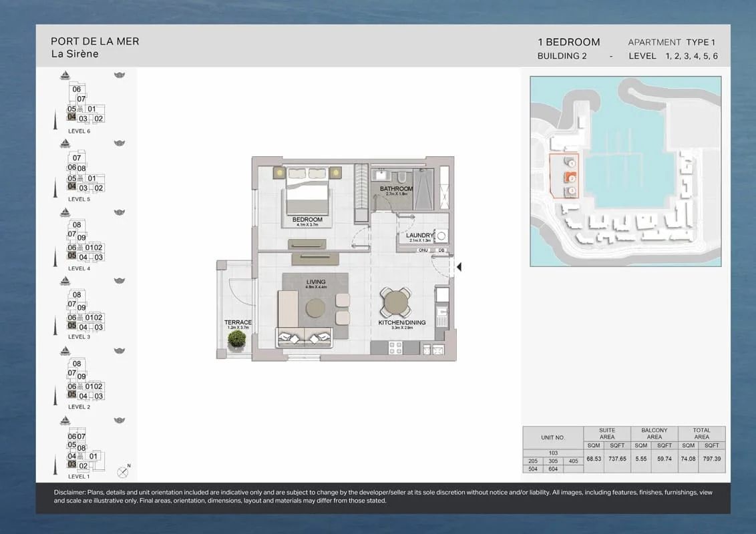Click the SQFT header under Suite Area

click(x=616, y=445)
